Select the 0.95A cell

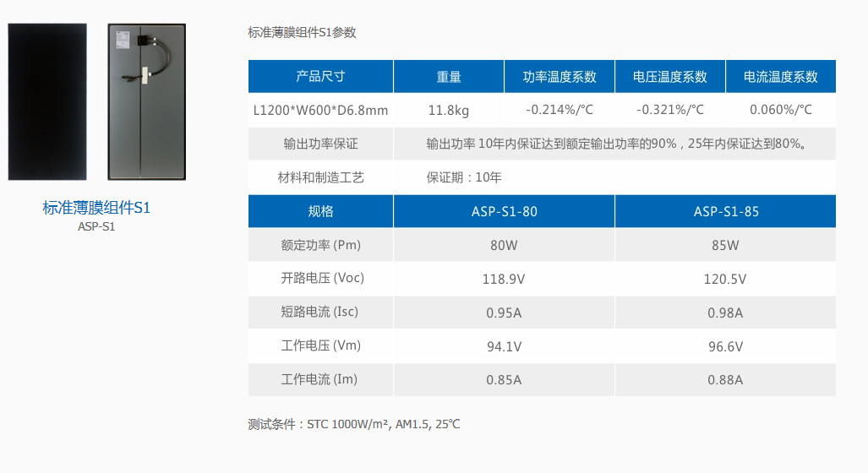coord(504,313)
